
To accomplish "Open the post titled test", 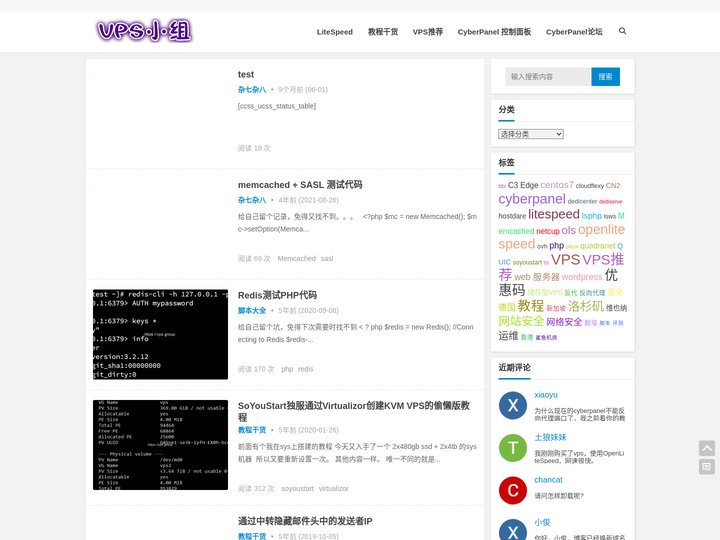I will click(x=246, y=74).
